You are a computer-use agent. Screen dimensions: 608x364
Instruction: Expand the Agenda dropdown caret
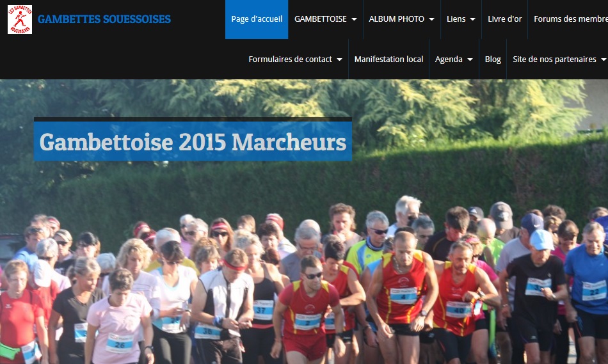pos(470,59)
